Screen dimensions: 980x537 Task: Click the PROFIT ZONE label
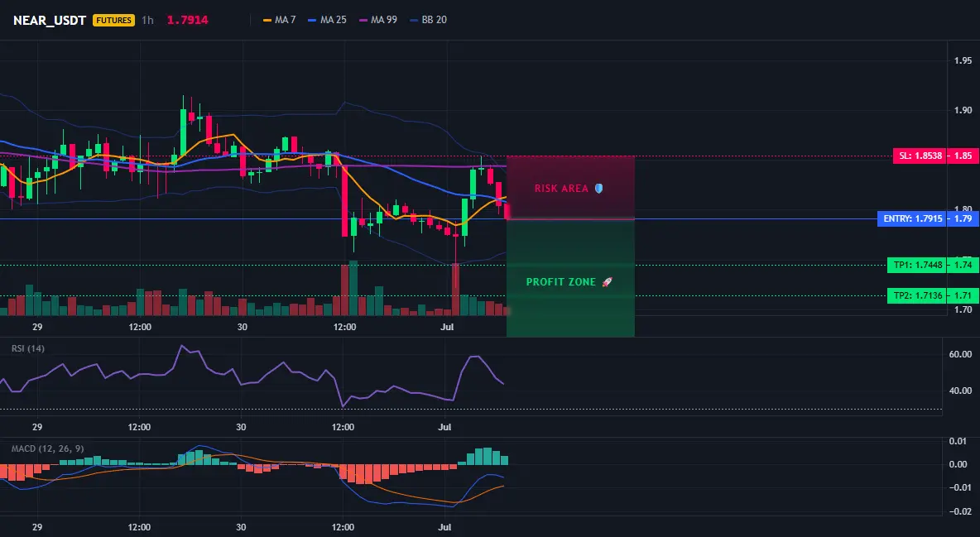[561, 282]
